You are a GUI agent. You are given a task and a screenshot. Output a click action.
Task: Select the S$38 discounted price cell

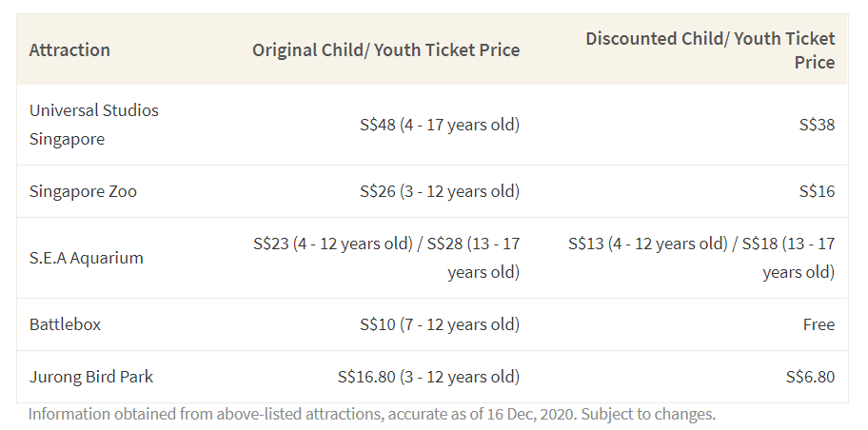point(817,125)
